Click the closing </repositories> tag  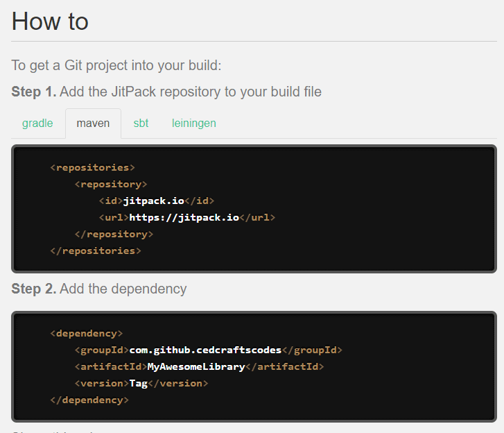click(95, 251)
